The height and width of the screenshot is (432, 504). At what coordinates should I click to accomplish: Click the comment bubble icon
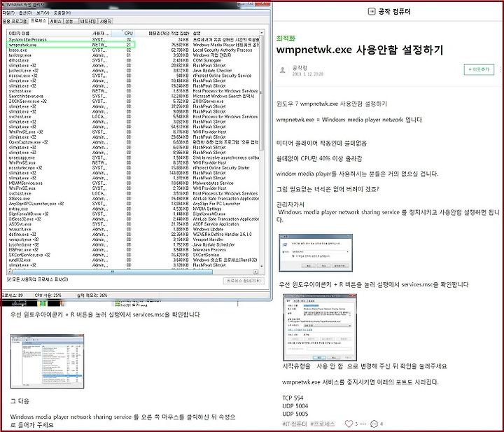[x=374, y=424]
